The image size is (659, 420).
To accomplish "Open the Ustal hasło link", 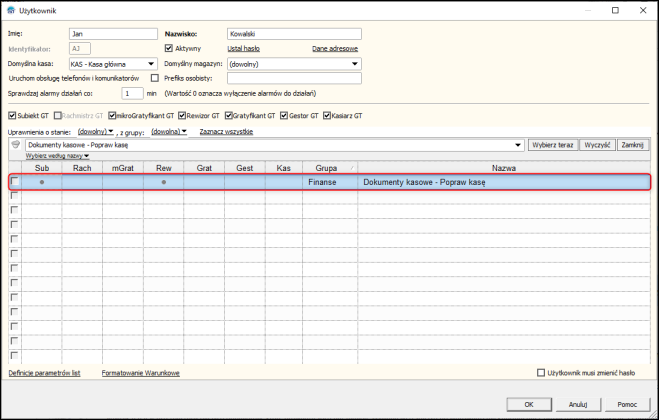I will coord(243,49).
